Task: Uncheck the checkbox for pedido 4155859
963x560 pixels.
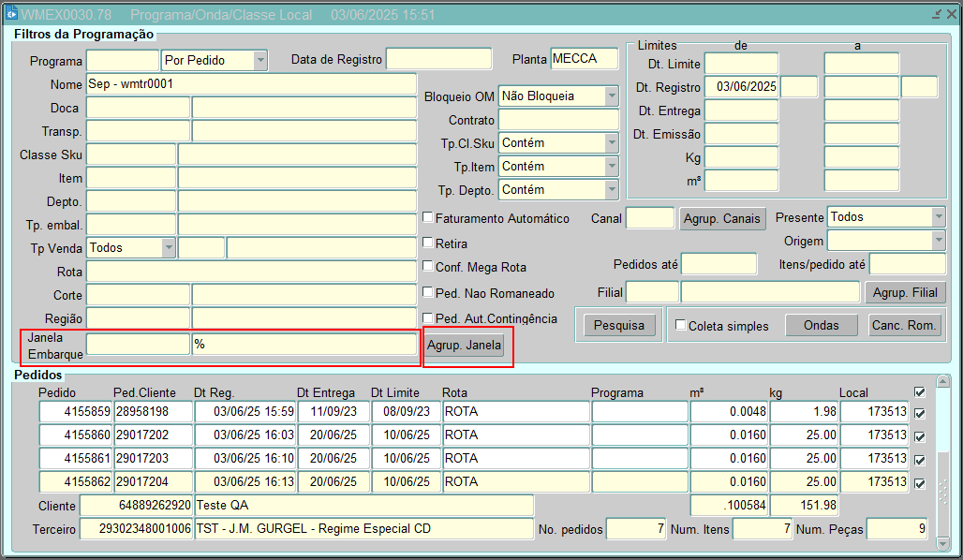Action: point(919,413)
